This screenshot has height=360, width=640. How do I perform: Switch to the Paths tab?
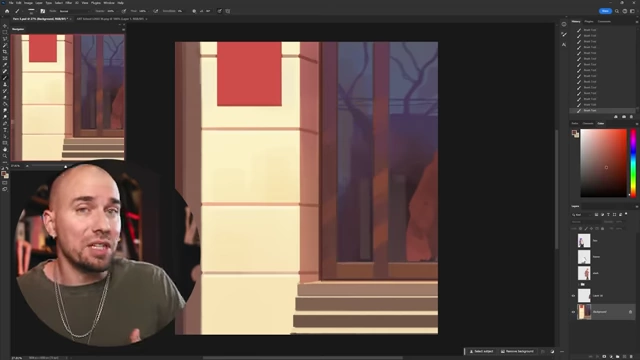point(575,123)
